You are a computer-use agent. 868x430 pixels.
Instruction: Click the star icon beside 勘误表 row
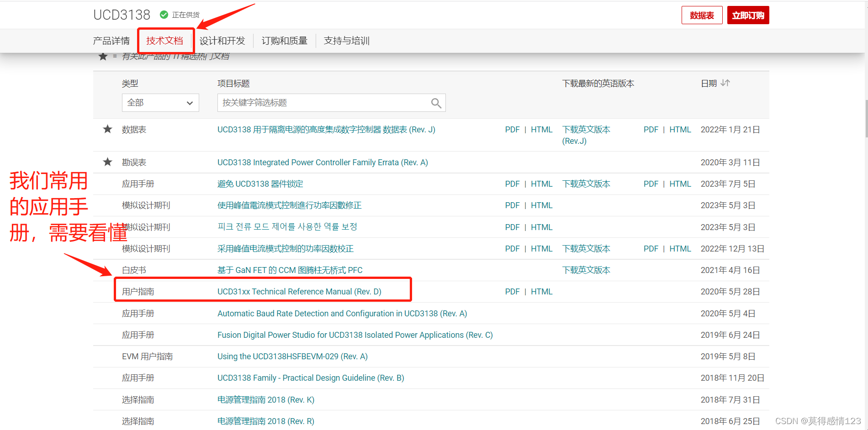click(x=107, y=162)
